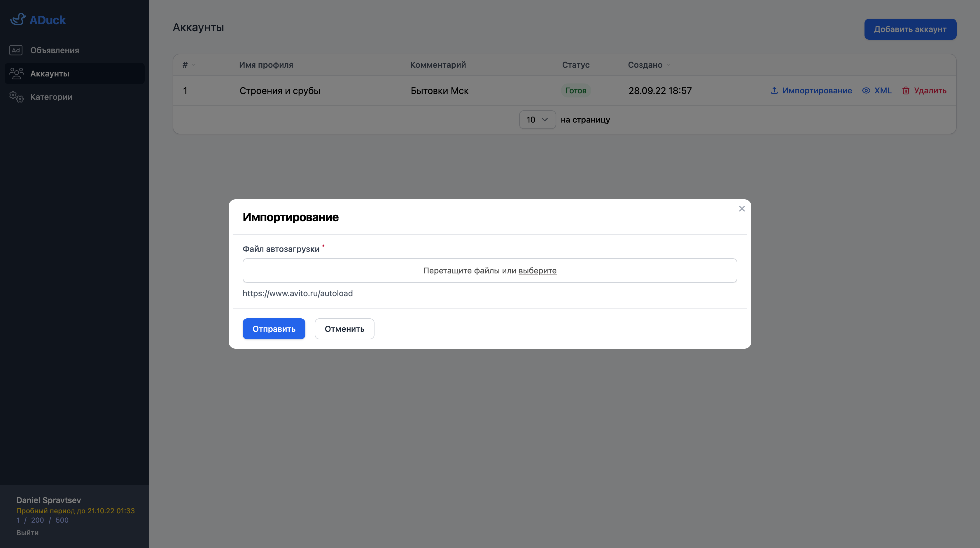Click the Выйти logout link

pos(27,533)
